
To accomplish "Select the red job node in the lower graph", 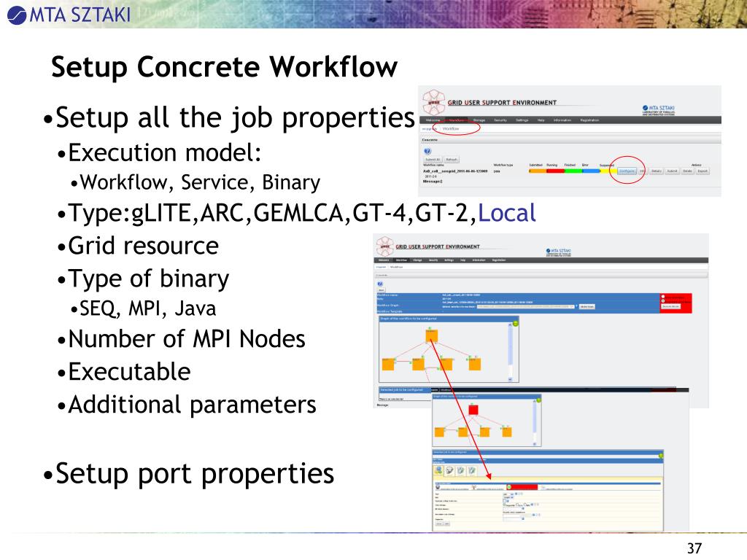I will tap(473, 410).
